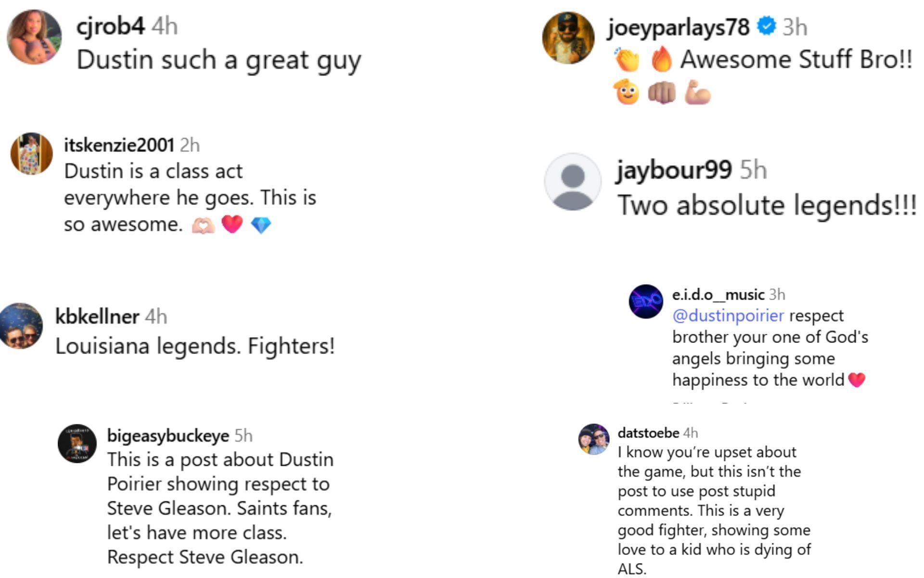Click the kbkellner username
924x578 pixels.
(97, 316)
